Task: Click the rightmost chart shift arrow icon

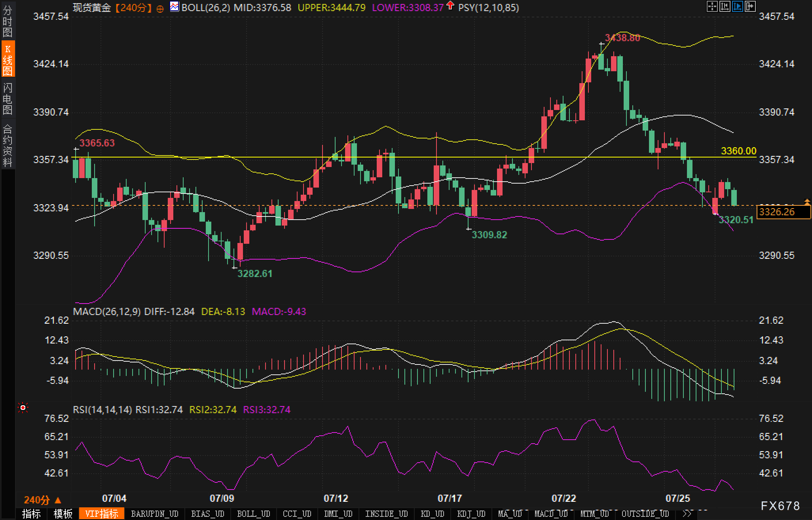Action: tap(750, 6)
